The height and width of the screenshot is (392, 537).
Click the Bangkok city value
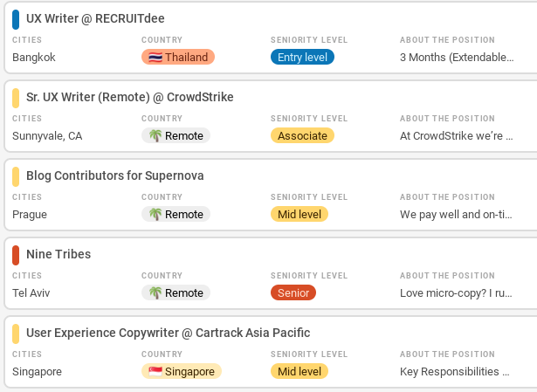[x=34, y=58]
